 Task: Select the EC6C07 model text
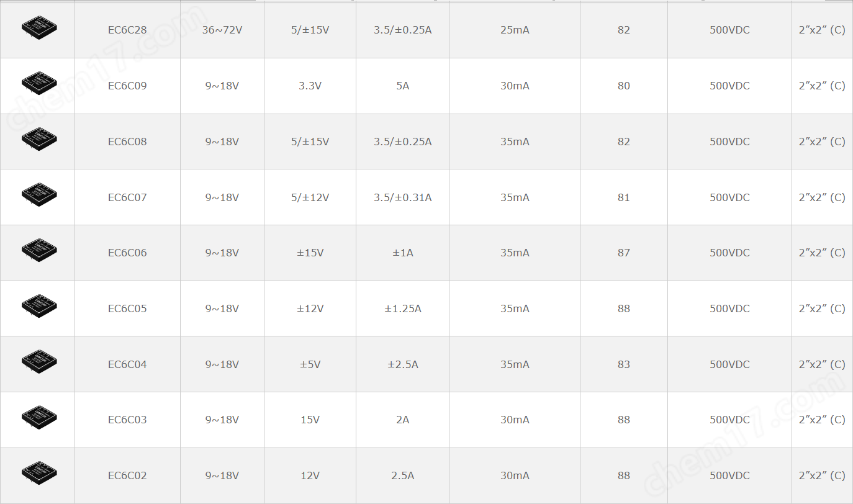tap(127, 197)
